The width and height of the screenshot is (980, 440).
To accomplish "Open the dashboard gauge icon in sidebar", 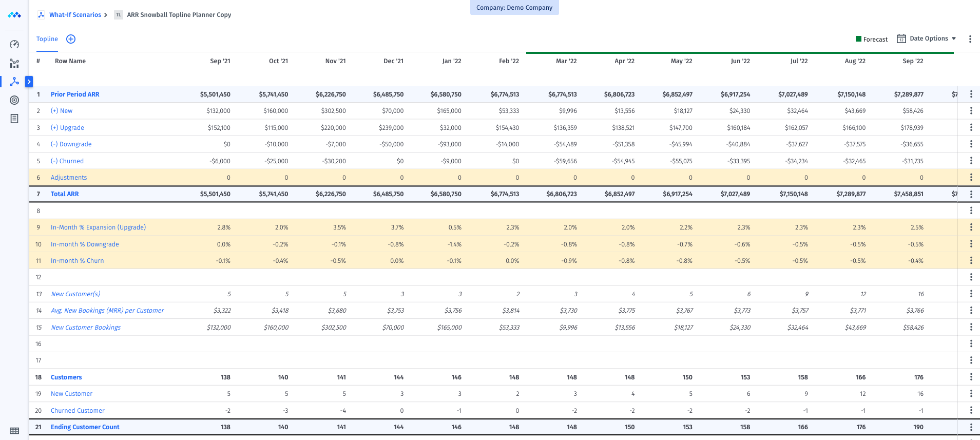I will (x=14, y=45).
